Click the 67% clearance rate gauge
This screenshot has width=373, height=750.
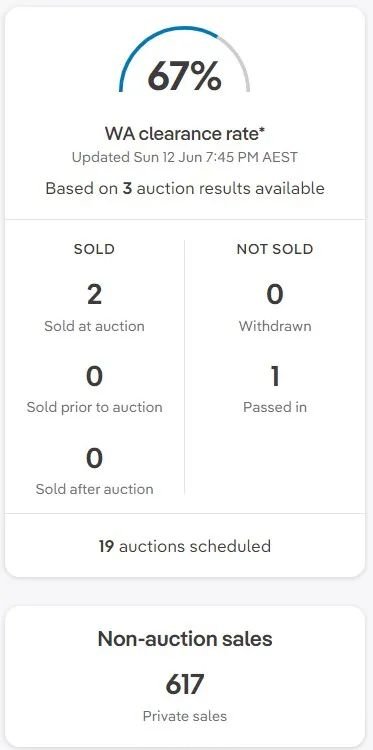(x=185, y=60)
